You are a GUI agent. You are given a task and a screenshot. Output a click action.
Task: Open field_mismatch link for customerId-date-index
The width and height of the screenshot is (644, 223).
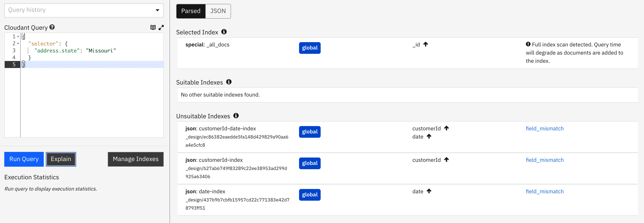click(x=544, y=129)
